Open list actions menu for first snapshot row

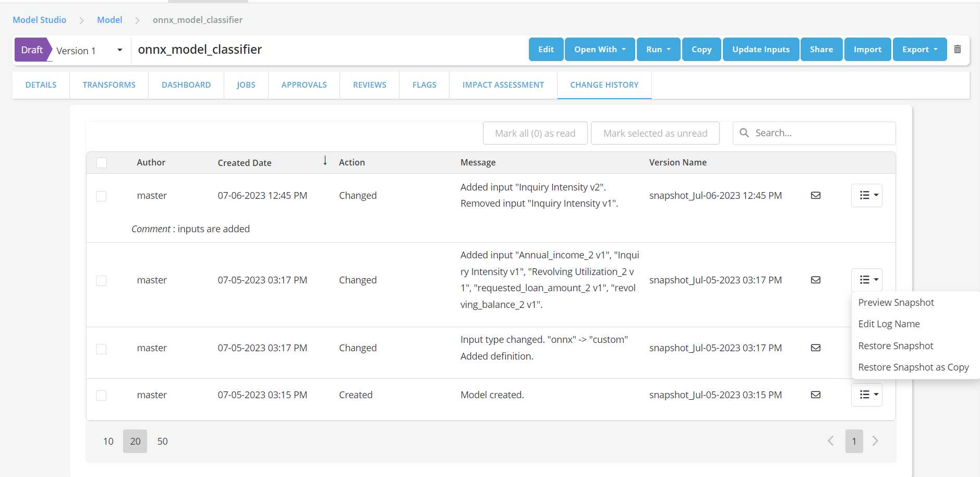pos(866,195)
